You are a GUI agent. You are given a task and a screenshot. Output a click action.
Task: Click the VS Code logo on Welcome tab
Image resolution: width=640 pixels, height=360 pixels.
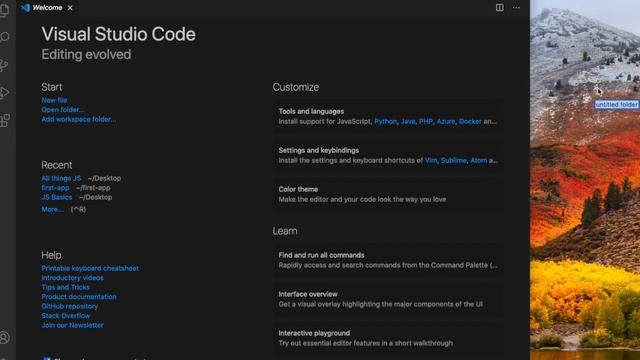[x=25, y=8]
